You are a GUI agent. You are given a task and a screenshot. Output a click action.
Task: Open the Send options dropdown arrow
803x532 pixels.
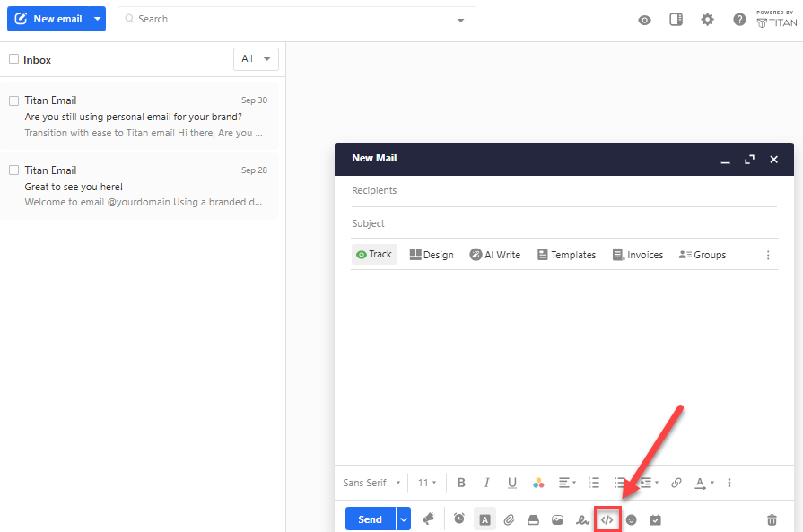point(404,519)
